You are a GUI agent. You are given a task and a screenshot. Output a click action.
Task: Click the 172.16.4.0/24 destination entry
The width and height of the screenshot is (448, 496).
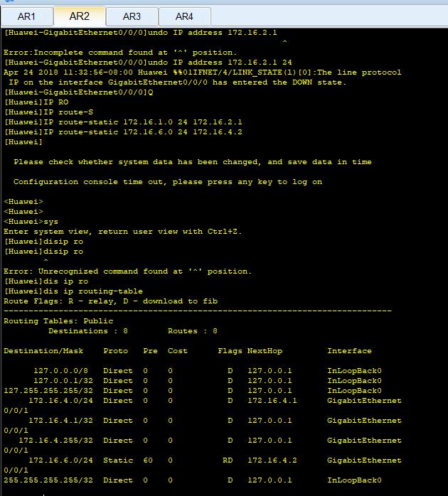[60, 401]
